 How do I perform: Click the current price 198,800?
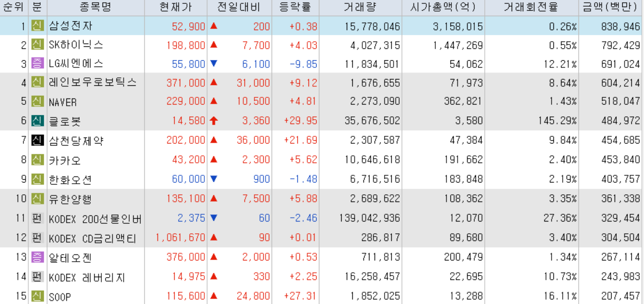[x=186, y=45]
